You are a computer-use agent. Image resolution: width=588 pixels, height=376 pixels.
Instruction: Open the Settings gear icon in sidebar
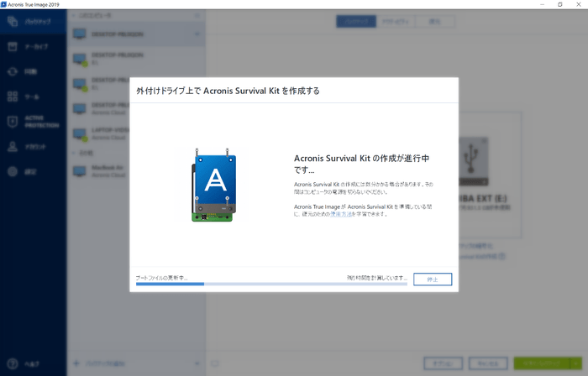coord(13,171)
